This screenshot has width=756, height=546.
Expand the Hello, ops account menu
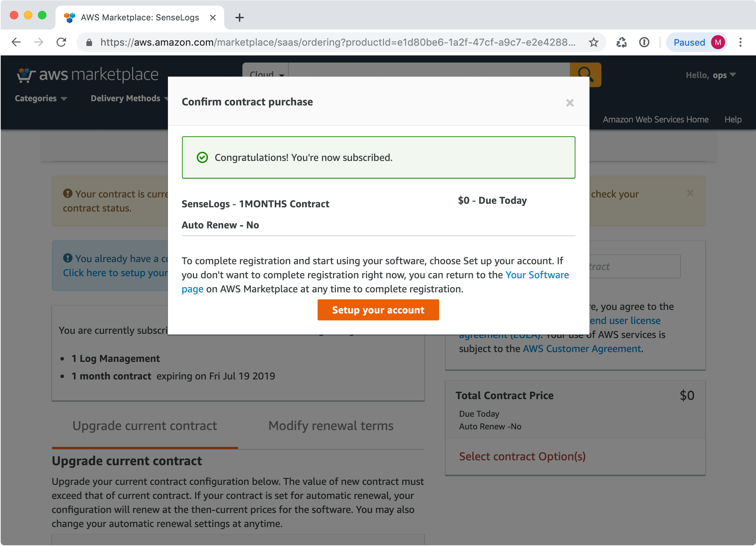pyautogui.click(x=711, y=75)
